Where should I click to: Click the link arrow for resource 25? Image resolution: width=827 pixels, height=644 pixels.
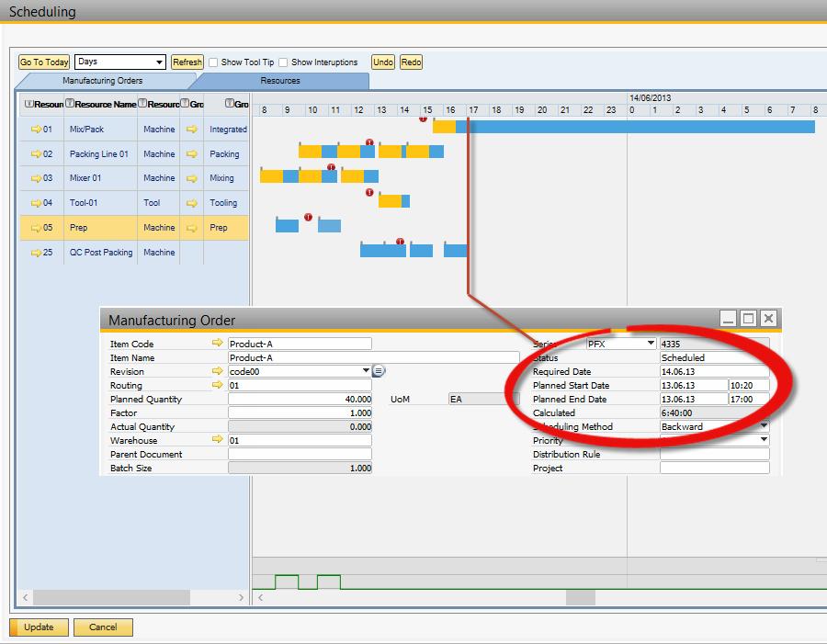click(37, 253)
